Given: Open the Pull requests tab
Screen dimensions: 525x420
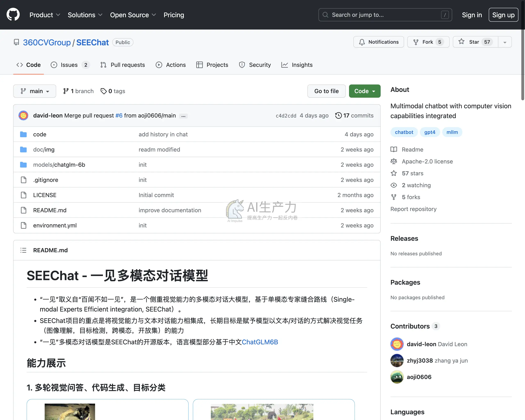Looking at the screenshot, I should 122,65.
